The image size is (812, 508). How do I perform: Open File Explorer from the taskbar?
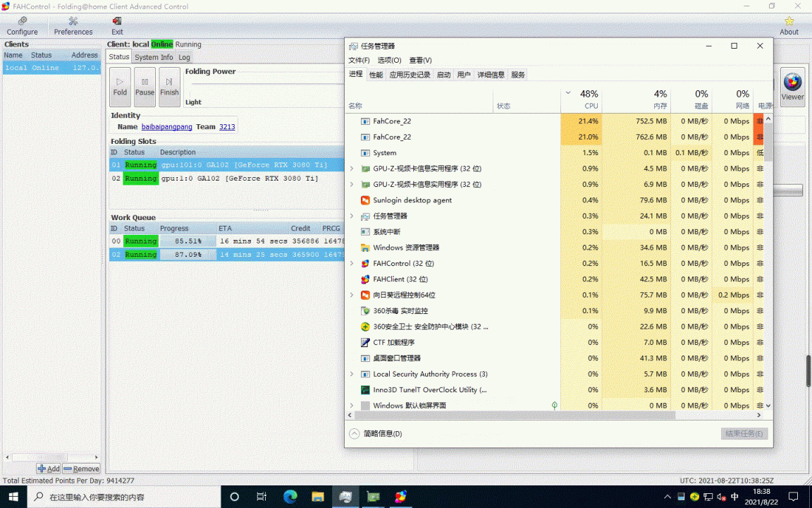pyautogui.click(x=317, y=497)
